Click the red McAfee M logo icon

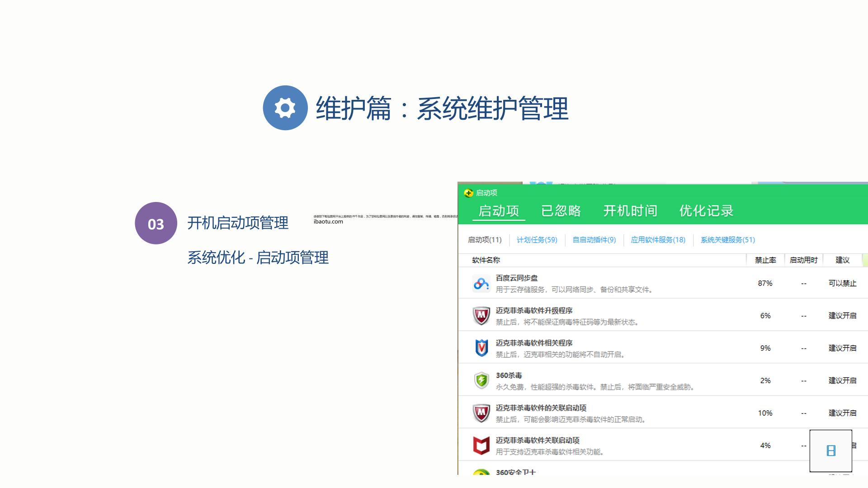coord(481,446)
